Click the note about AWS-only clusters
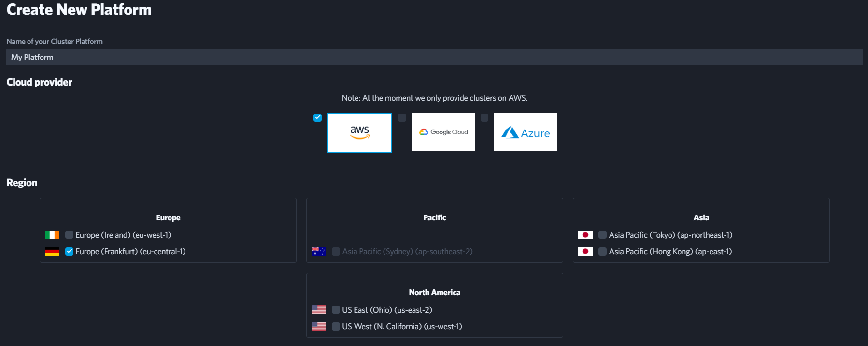The image size is (868, 346). [x=435, y=98]
